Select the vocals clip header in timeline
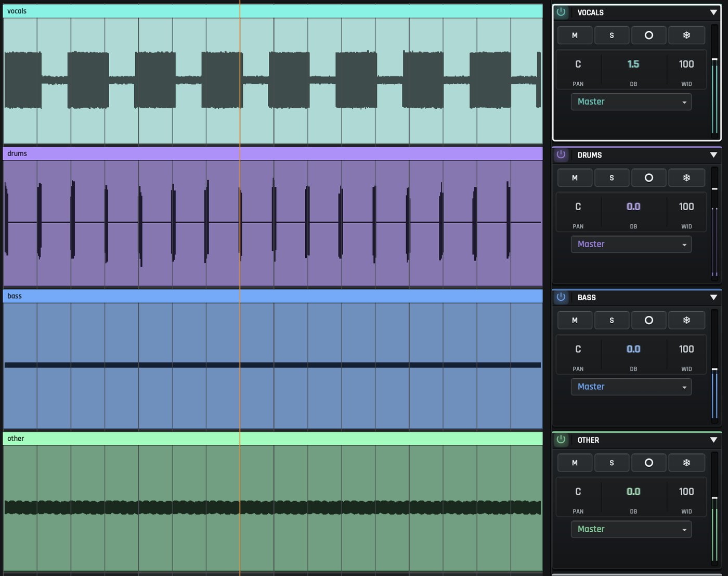728x576 pixels. coord(272,11)
